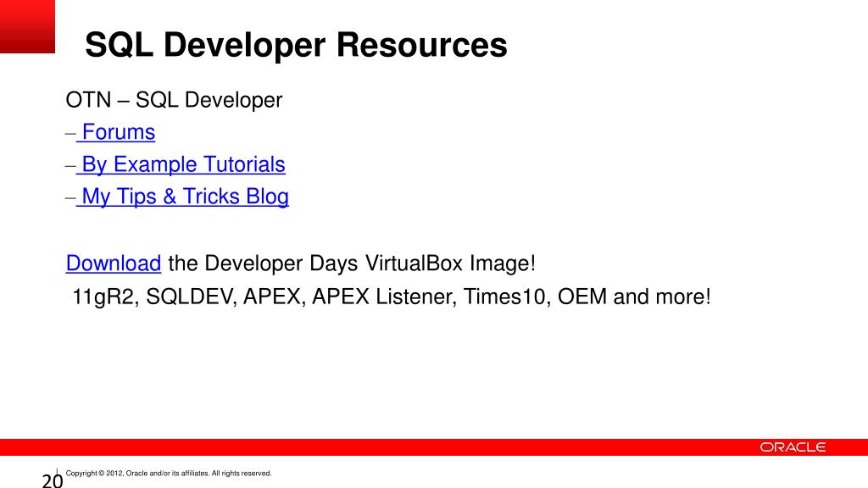Click the text 'the Developer Days VirtualBox Image!'
The image size is (868, 488).
(x=352, y=263)
